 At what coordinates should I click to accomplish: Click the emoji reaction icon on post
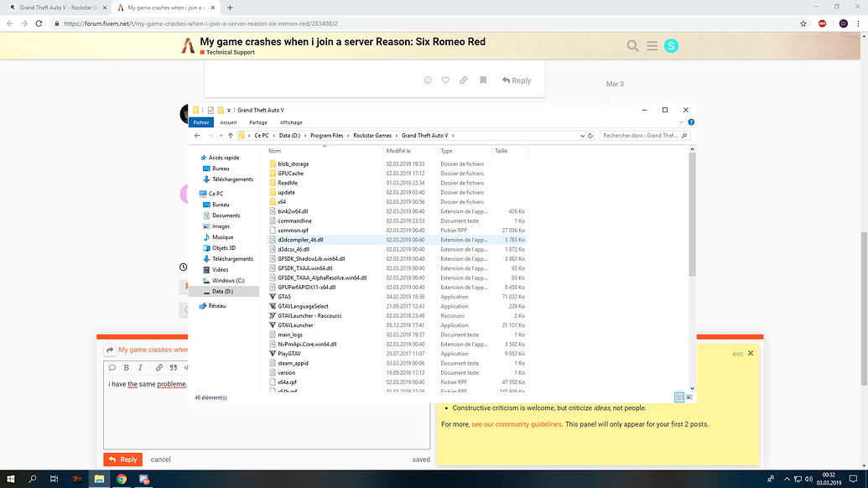[428, 80]
